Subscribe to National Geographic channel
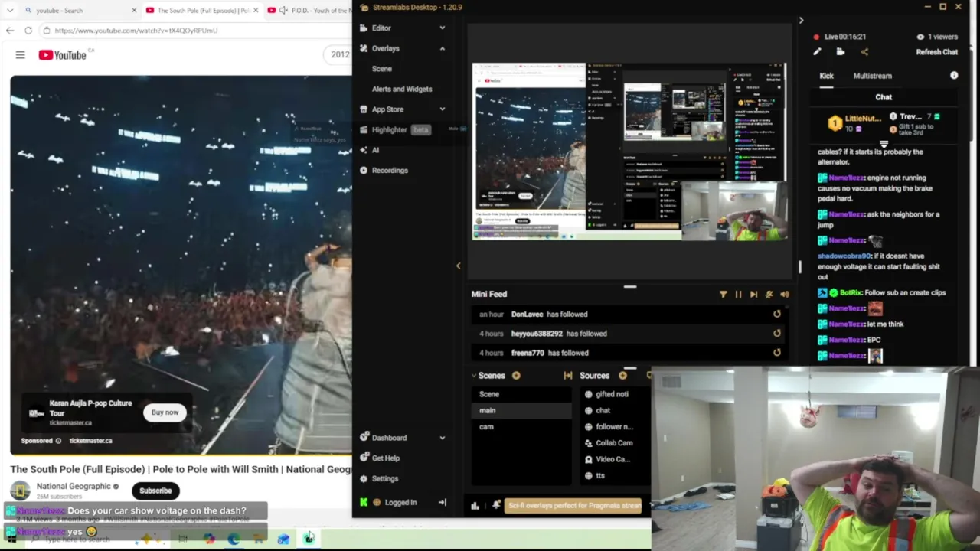Viewport: 980px width, 551px height. click(x=155, y=491)
